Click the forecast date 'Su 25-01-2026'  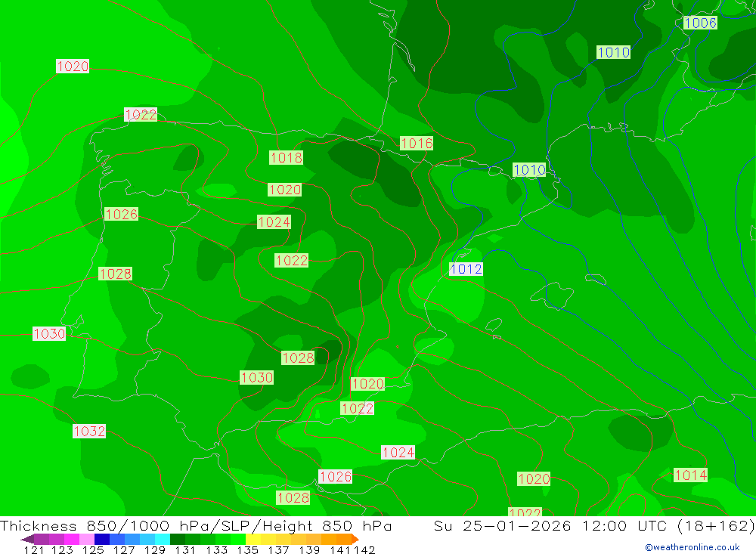click(x=503, y=525)
